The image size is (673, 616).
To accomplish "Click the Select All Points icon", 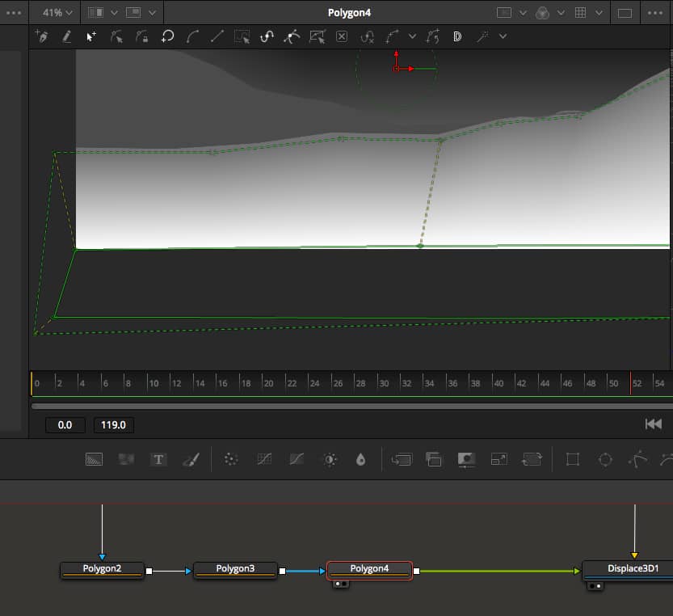I will pyautogui.click(x=242, y=36).
